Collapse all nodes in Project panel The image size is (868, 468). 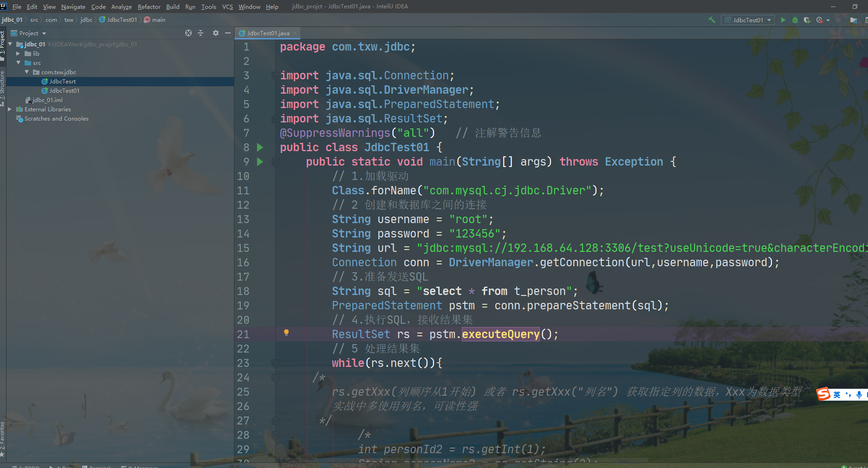(201, 33)
